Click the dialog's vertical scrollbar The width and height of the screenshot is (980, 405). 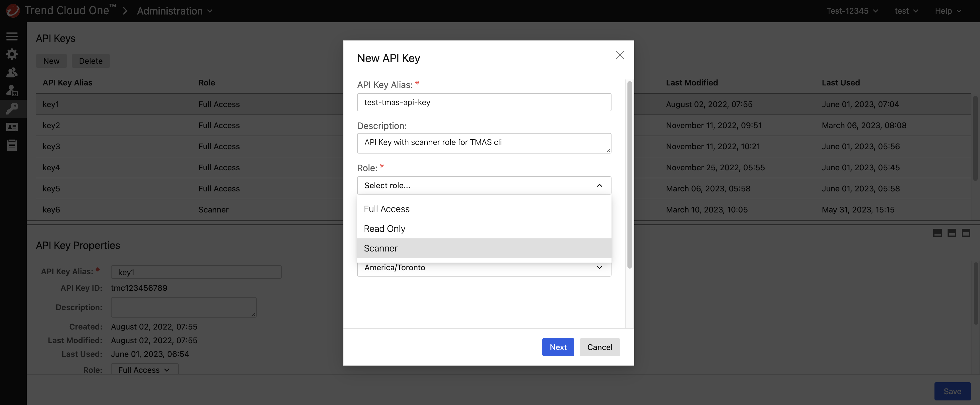coord(629,175)
